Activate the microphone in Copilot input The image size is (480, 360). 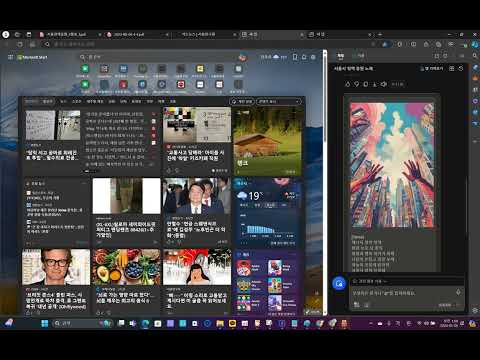[x=458, y=292]
